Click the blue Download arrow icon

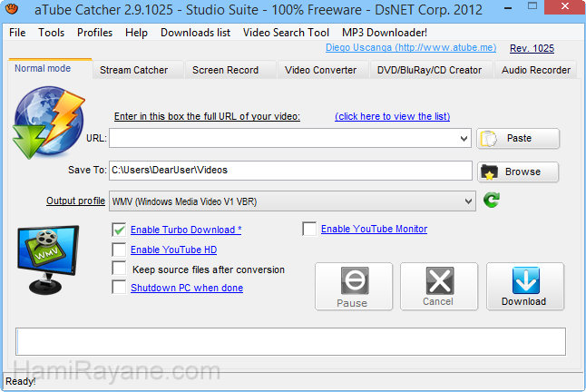coord(526,280)
